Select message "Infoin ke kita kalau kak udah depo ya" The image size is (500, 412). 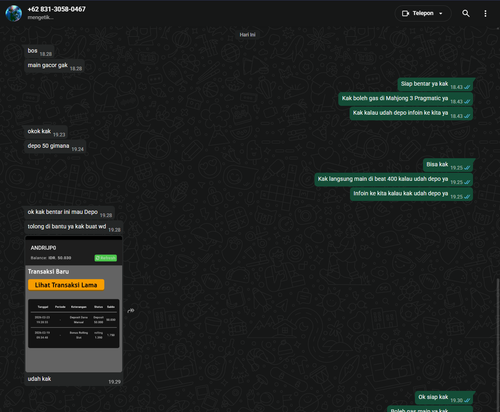coord(412,194)
